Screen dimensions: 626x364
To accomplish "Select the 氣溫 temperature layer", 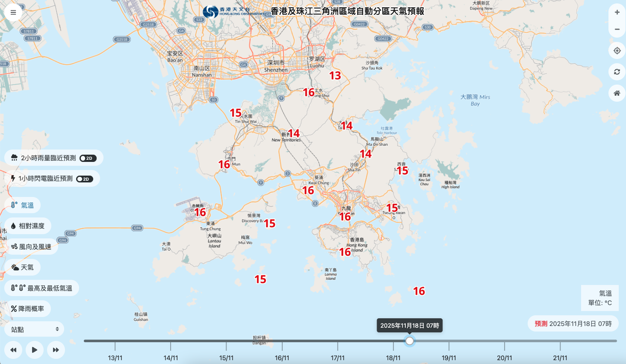I will 23,205.
